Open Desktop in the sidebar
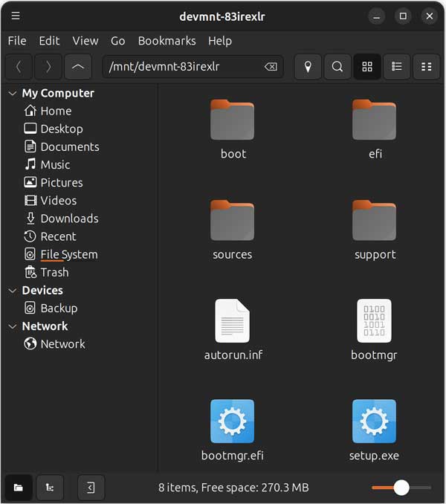Screen dimensions: 446x504 pyautogui.click(x=54, y=129)
